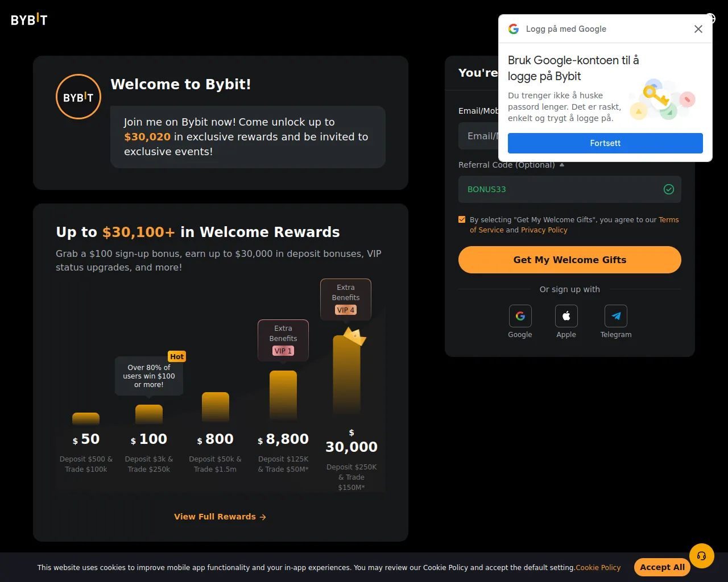Click the "Deposit $50k & Trade $1.5m" text
The height and width of the screenshot is (582, 728).
click(x=215, y=464)
